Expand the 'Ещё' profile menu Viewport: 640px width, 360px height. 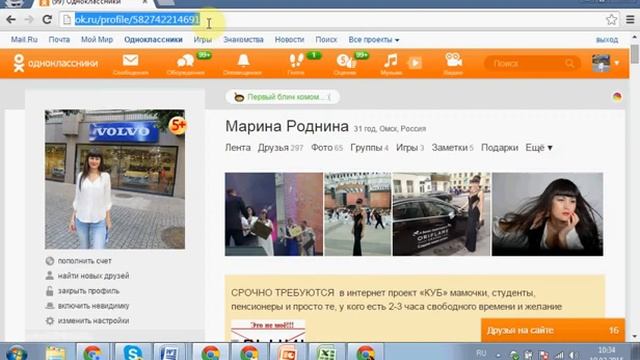point(539,148)
